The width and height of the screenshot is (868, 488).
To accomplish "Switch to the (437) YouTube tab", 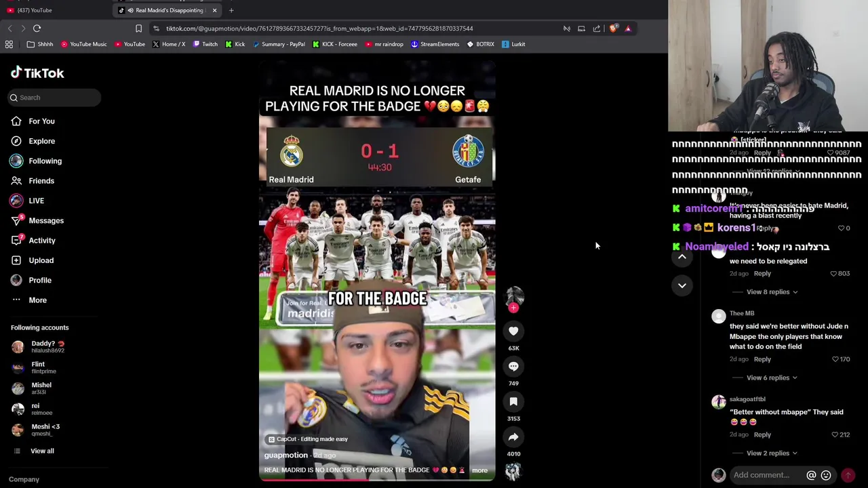I will (x=34, y=10).
